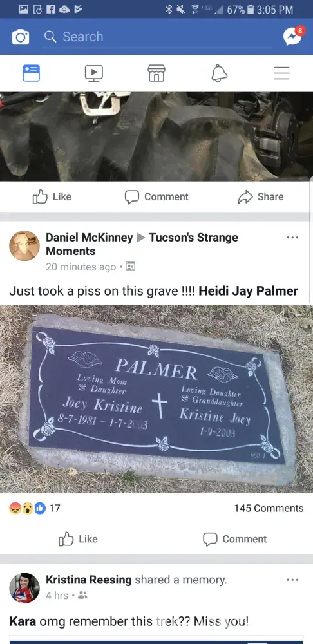Share the tire photo post
Viewport: 313px width, 644px height.
point(260,196)
